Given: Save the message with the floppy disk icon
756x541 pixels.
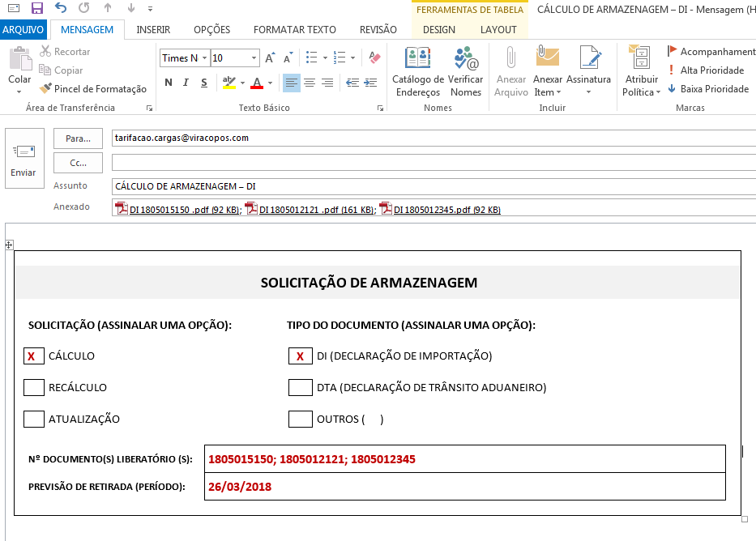Looking at the screenshot, I should click(36, 8).
